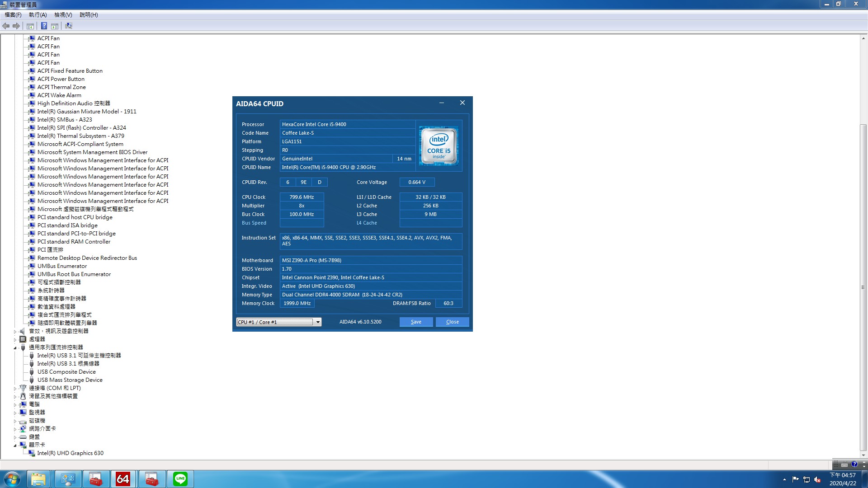Click the Intel Core i5 logo badge
The image size is (868, 488).
click(x=439, y=145)
